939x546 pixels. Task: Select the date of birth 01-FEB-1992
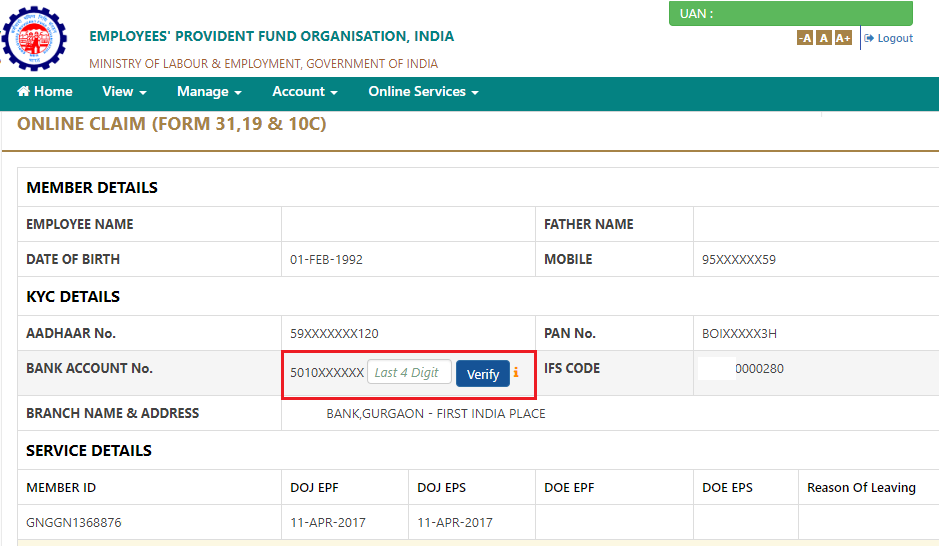pos(326,260)
